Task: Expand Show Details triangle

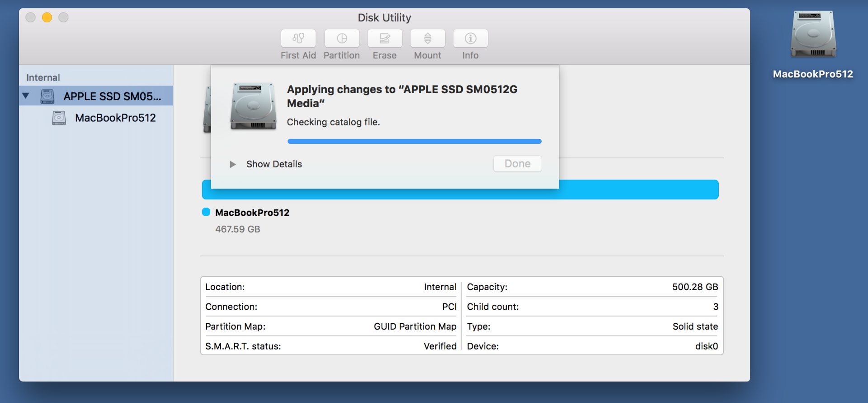Action: pyautogui.click(x=233, y=164)
